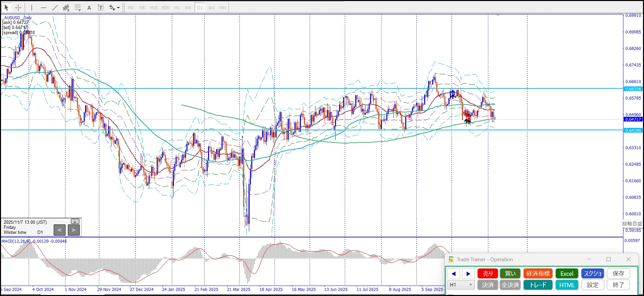Select the cursor arrow tool
This screenshot has height=296, width=644.
click(6, 7)
